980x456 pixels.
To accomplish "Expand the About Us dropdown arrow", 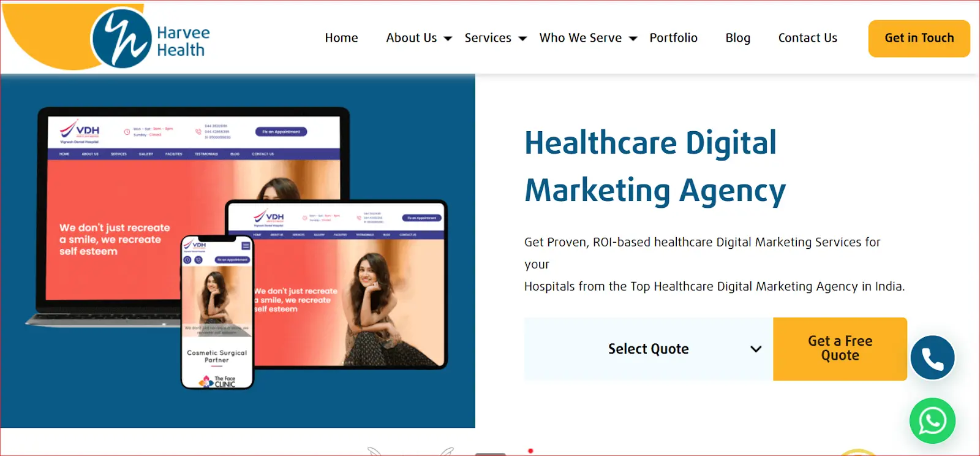I will [x=448, y=39].
